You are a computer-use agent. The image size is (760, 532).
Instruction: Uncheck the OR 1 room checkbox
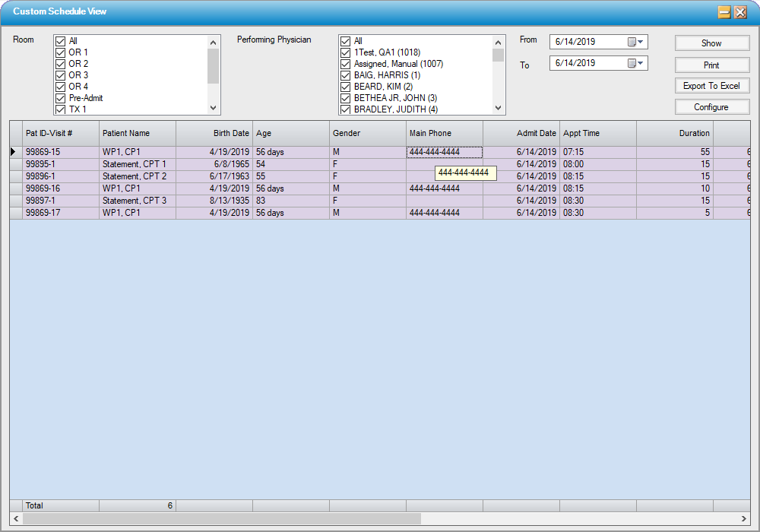click(x=61, y=52)
